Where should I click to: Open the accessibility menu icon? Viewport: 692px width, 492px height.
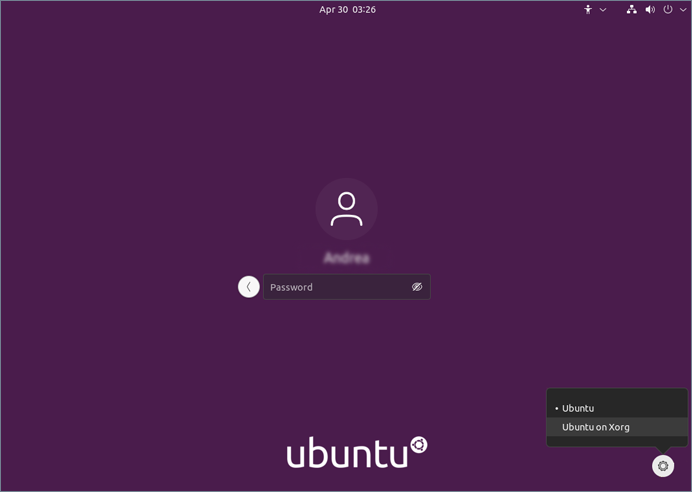(588, 9)
